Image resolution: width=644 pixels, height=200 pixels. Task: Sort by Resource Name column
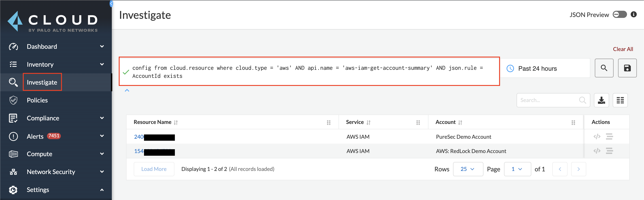pyautogui.click(x=176, y=123)
